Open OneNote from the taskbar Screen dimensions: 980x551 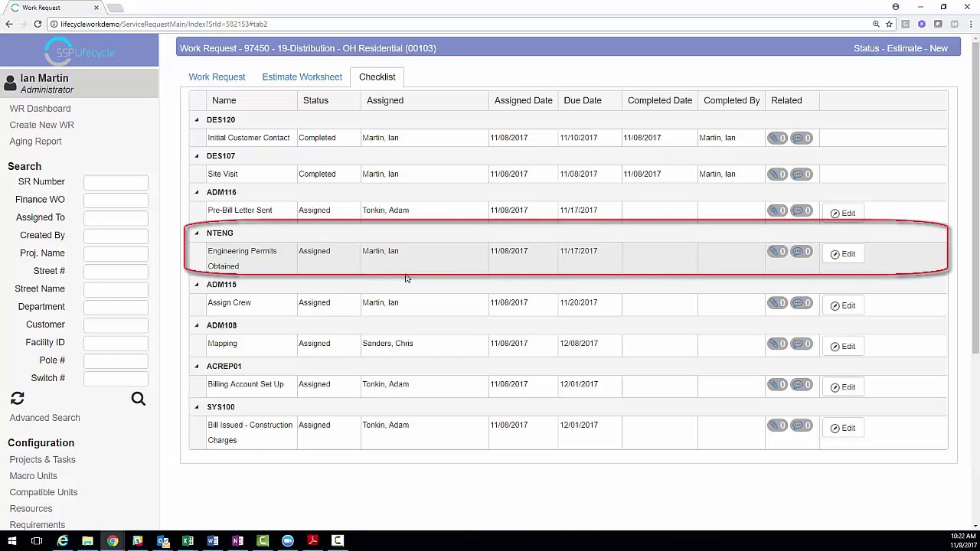coord(237,541)
